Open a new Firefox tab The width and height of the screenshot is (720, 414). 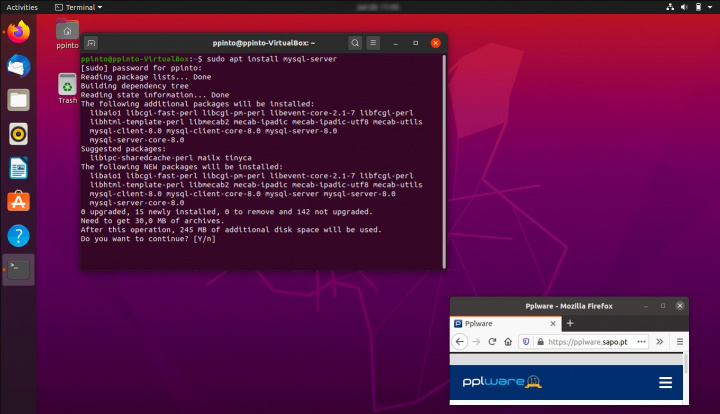(x=570, y=324)
